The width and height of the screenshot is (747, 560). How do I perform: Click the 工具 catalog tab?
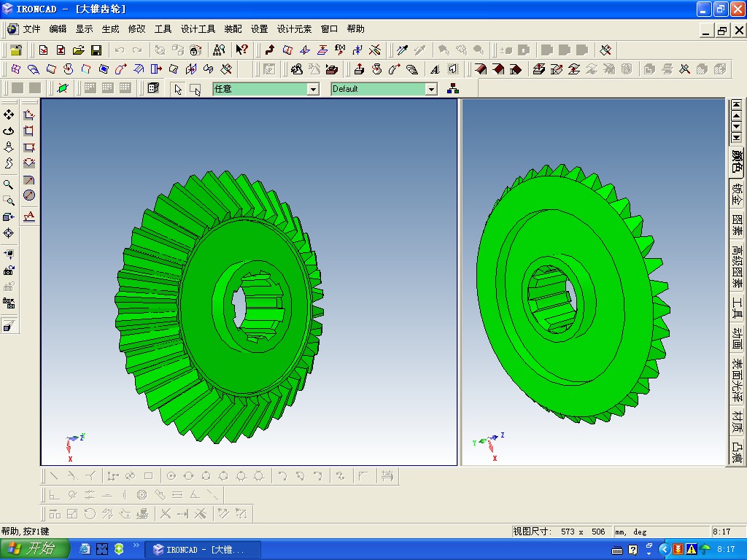tap(737, 308)
